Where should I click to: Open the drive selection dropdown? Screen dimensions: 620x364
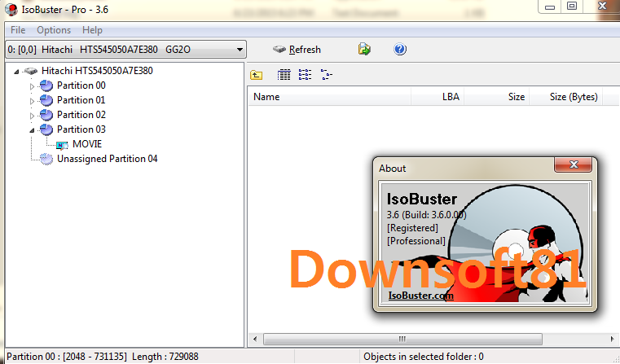point(125,50)
